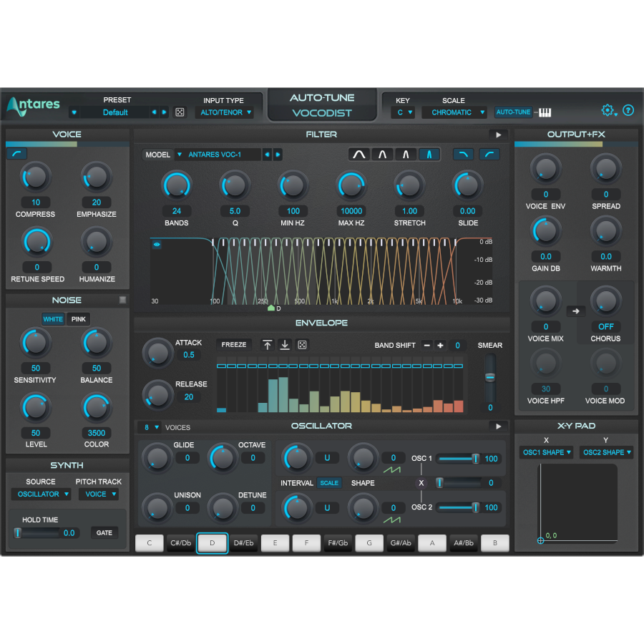Open the Y axis OSC2 SHAPE dropdown
Screen dimensions: 644x644
pyautogui.click(x=606, y=452)
